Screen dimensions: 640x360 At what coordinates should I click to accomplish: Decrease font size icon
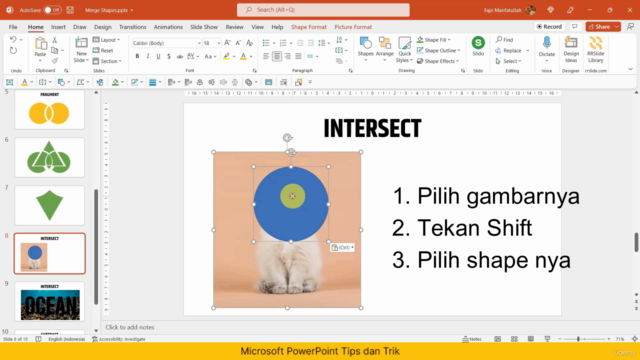(238, 43)
